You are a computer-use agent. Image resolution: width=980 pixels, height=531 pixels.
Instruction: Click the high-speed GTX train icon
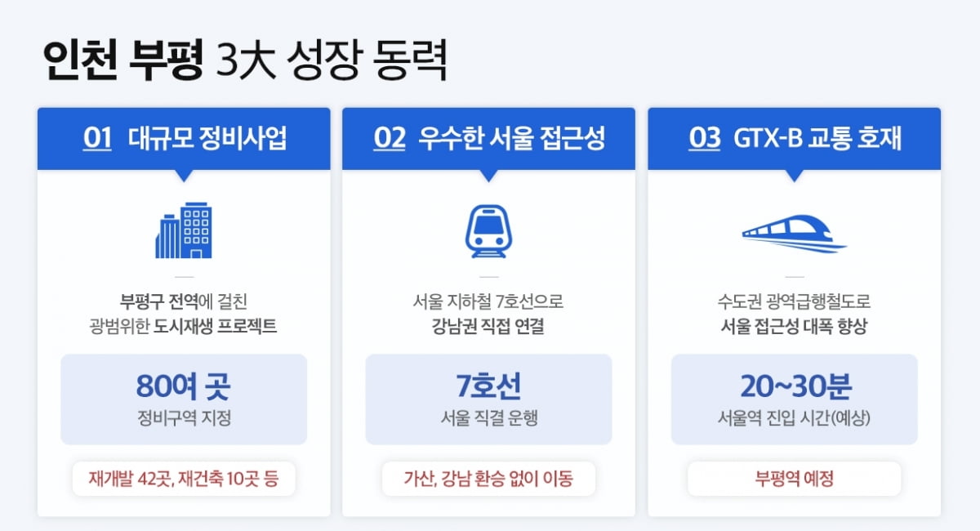click(794, 232)
